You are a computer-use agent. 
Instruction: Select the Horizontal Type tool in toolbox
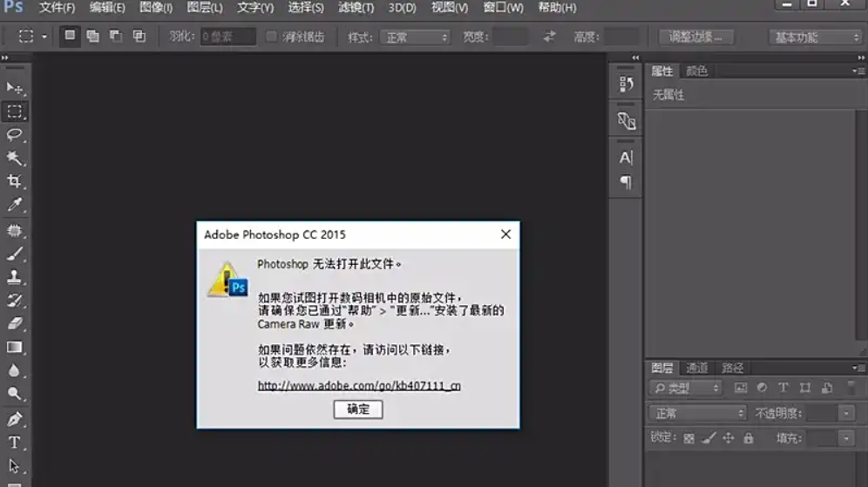(x=15, y=443)
